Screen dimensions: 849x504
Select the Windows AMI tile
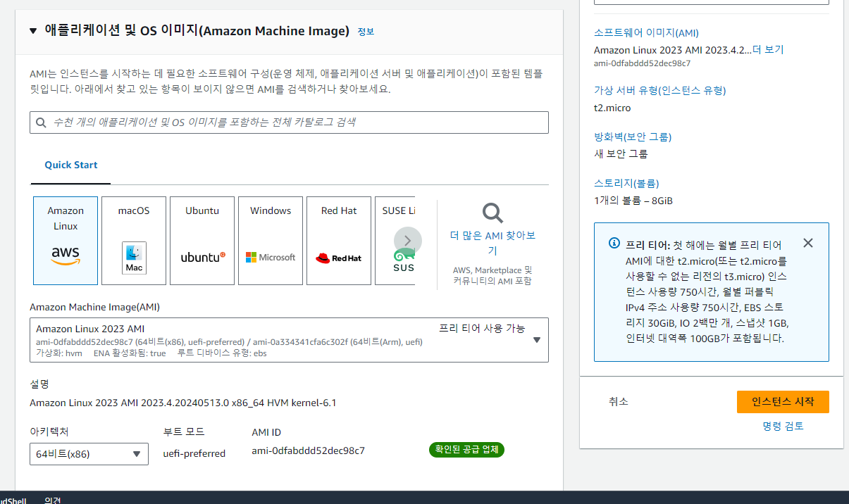[x=271, y=241]
